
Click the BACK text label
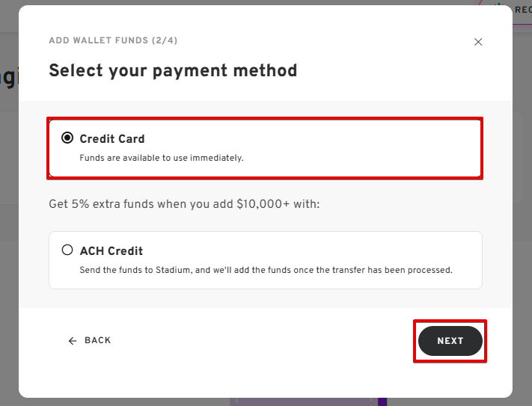pos(98,341)
